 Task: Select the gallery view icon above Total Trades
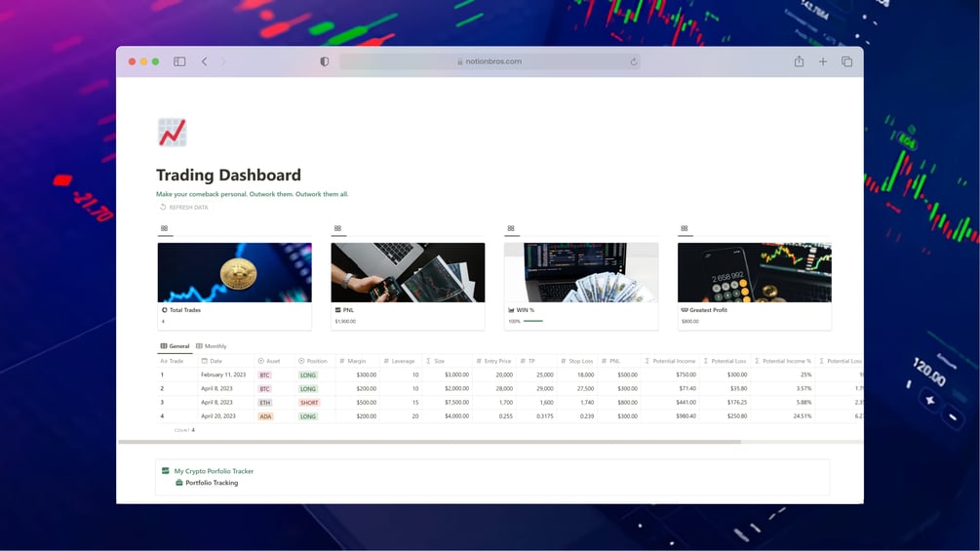[x=165, y=228]
